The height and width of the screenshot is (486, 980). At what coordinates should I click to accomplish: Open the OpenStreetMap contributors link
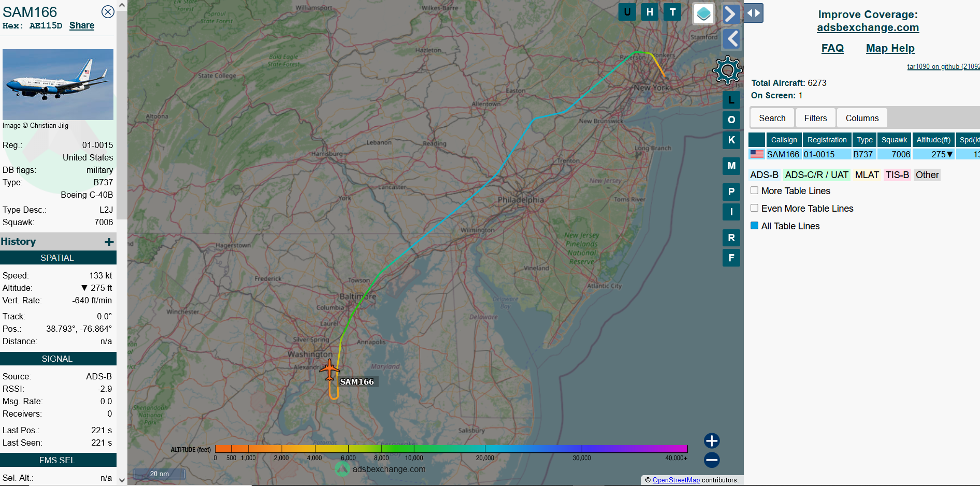point(676,480)
